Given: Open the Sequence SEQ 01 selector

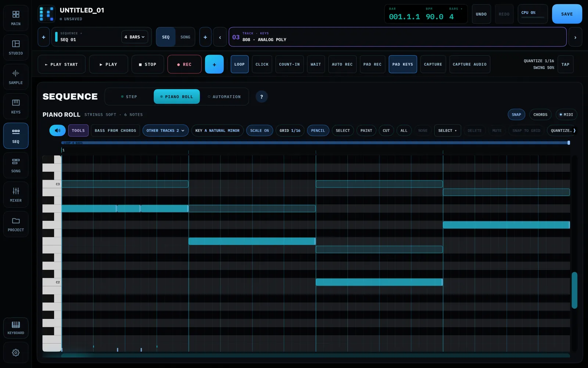Looking at the screenshot, I should (86, 37).
